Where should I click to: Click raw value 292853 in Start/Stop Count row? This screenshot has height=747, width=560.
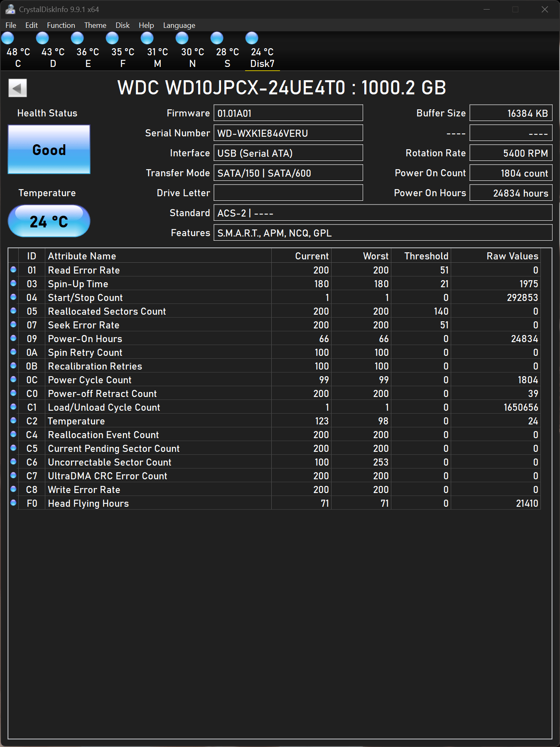(522, 298)
